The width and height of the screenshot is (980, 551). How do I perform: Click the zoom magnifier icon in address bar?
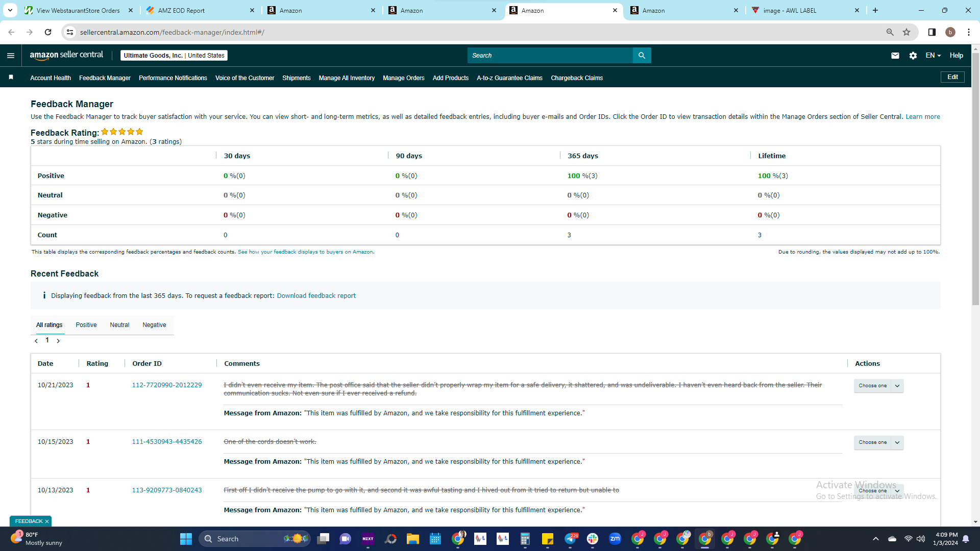click(890, 32)
